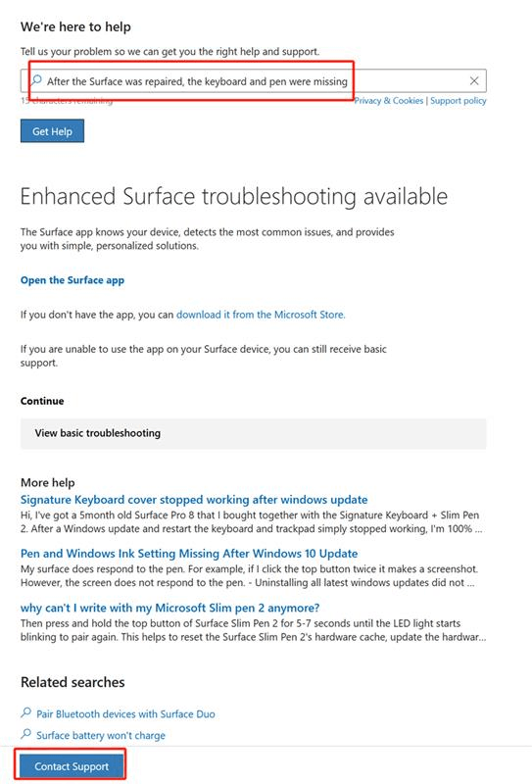Open why can't I write with Slim pen article
The height and width of the screenshot is (784, 532).
tap(170, 608)
